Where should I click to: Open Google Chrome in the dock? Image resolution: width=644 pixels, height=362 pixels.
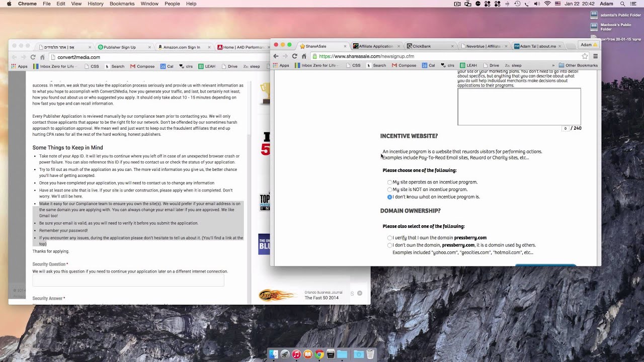319,354
